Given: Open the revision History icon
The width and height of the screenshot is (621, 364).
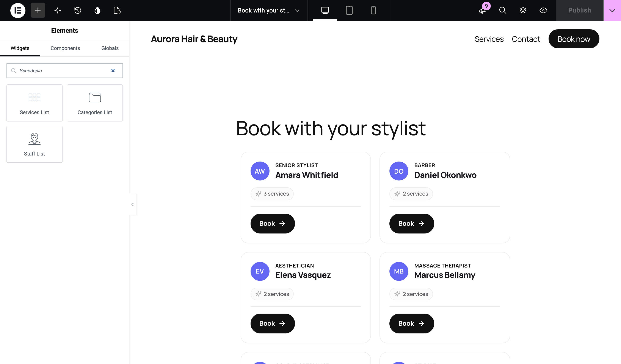Looking at the screenshot, I should pyautogui.click(x=78, y=10).
